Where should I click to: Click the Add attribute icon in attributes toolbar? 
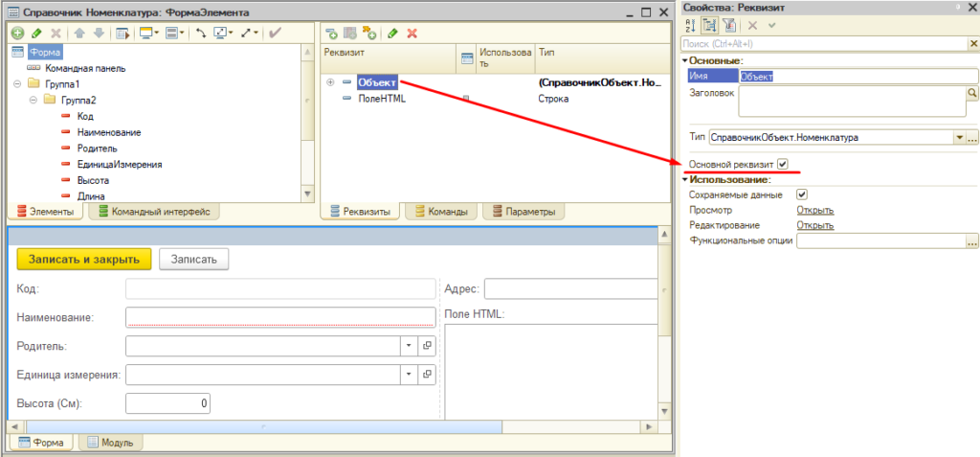click(x=332, y=34)
